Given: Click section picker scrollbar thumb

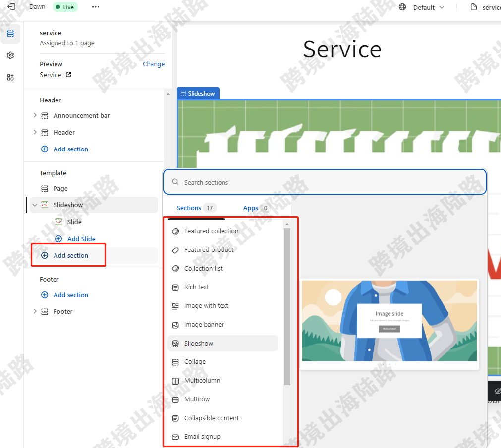Looking at the screenshot, I should [x=287, y=306].
